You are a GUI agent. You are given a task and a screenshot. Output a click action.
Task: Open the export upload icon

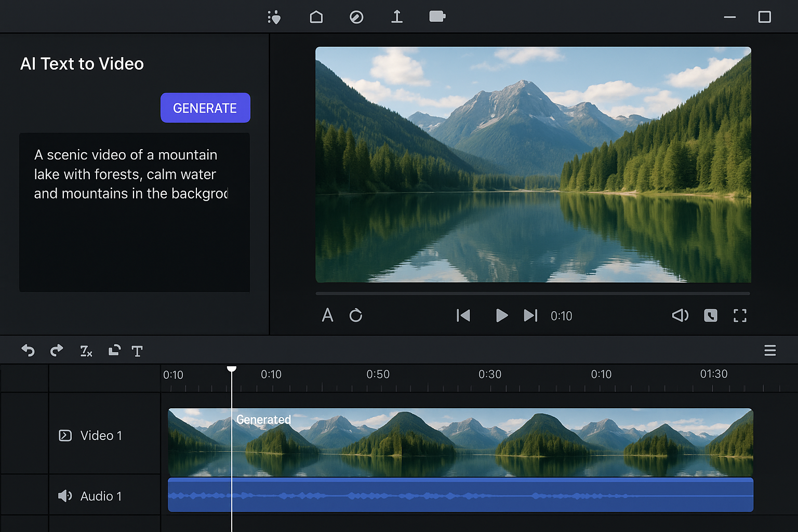(x=397, y=17)
